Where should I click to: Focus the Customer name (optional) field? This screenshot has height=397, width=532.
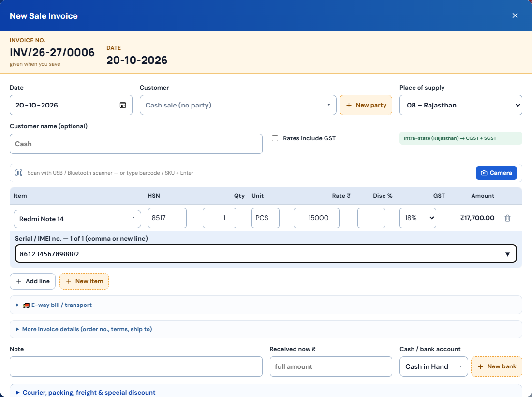(136, 144)
